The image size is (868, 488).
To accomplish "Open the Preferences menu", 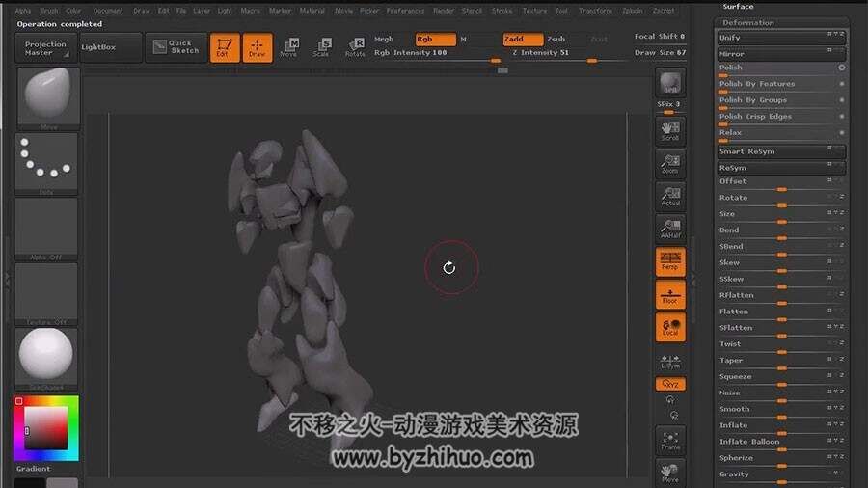I will [x=405, y=11].
